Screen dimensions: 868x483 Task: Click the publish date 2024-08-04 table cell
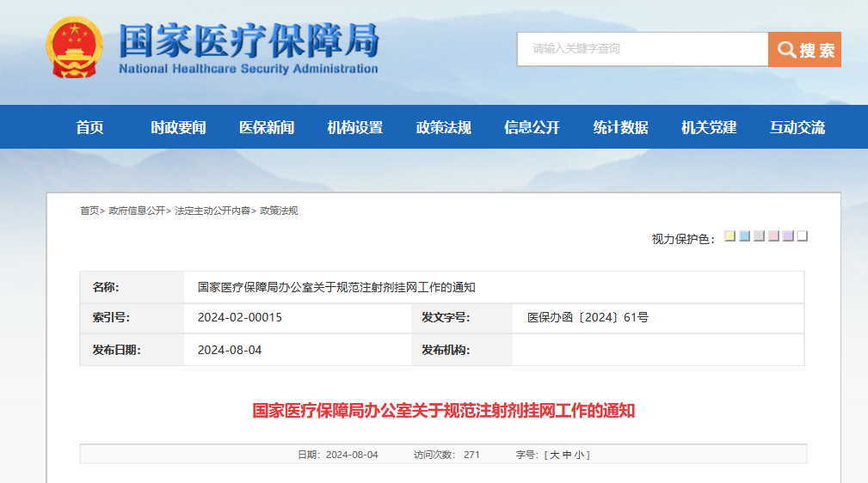point(298,350)
